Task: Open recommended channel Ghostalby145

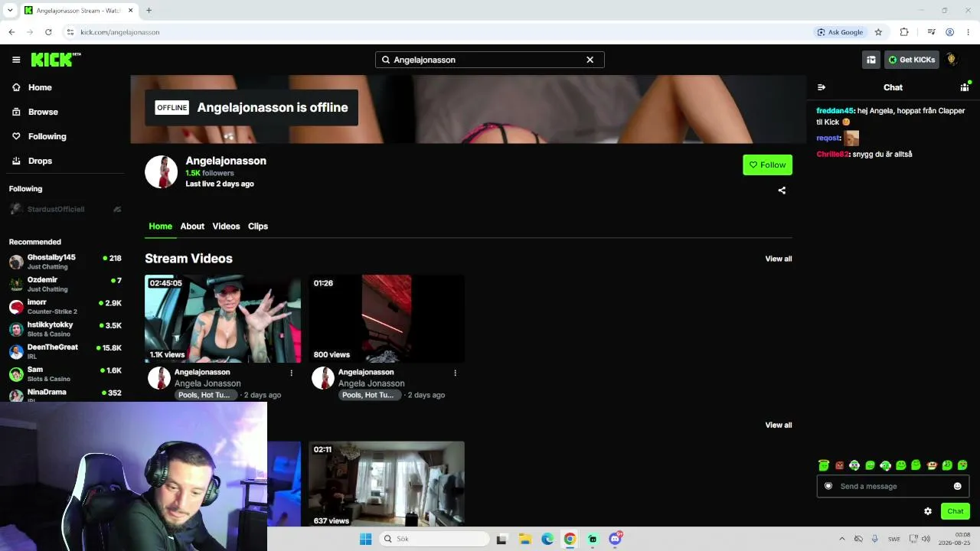Action: (x=65, y=262)
